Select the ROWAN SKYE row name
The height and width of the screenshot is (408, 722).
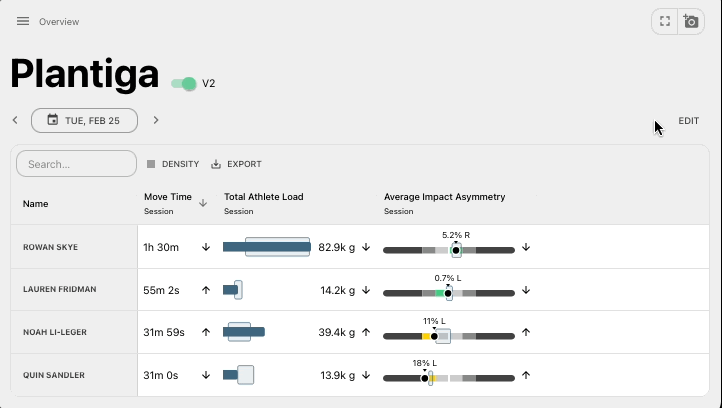click(51, 247)
